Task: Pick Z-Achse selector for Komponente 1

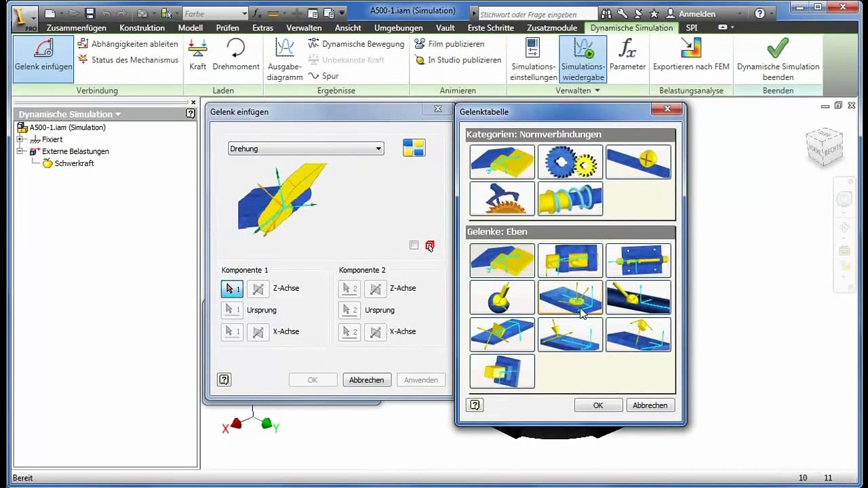Action: 232,289
